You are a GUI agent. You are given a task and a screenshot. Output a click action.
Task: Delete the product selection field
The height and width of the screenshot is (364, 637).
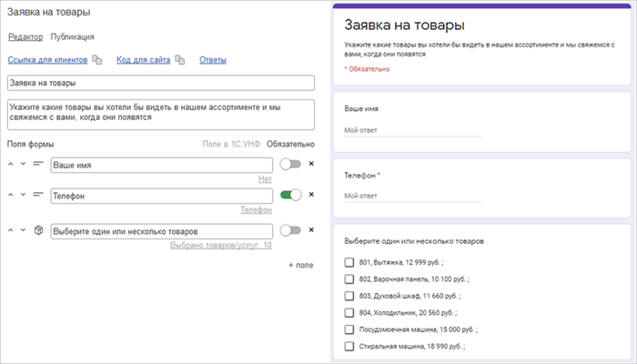311,231
